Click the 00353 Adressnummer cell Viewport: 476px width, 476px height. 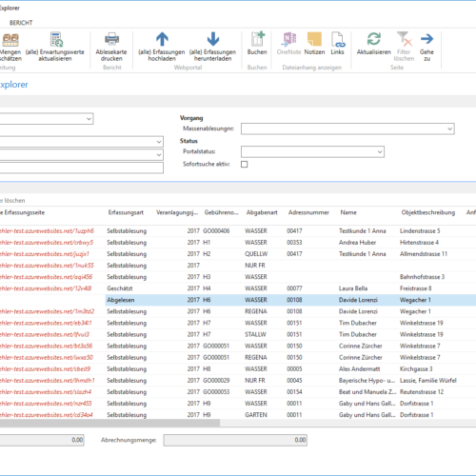point(294,243)
